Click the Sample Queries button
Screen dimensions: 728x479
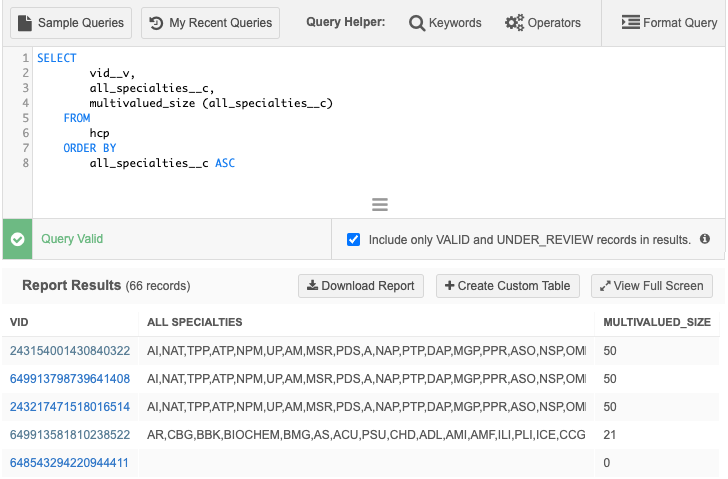[71, 22]
